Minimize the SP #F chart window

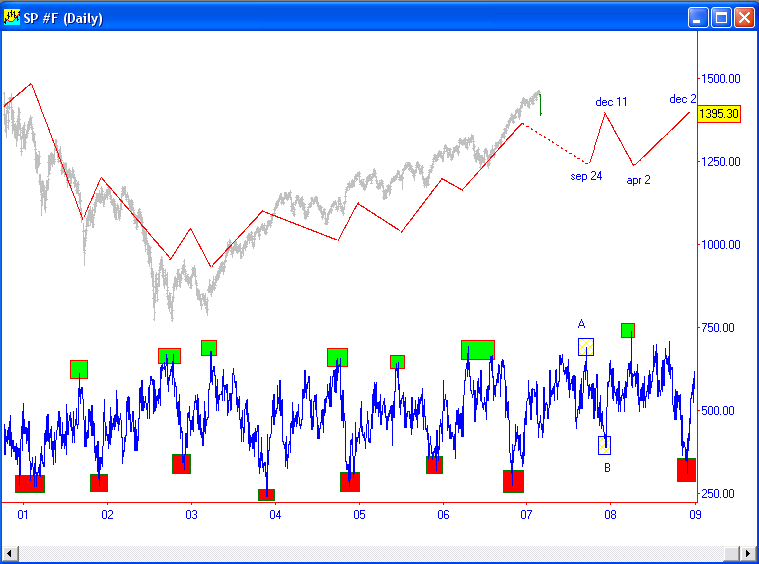[x=698, y=17]
